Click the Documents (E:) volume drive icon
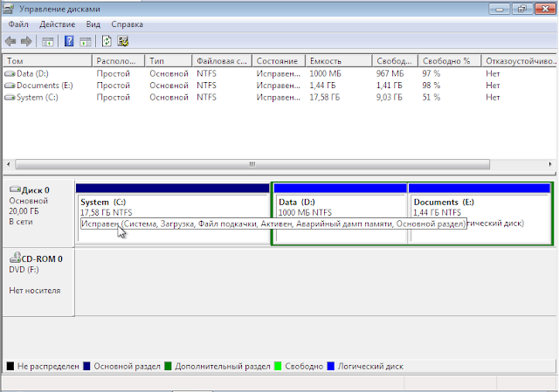Image resolution: width=559 pixels, height=392 pixels. point(10,86)
